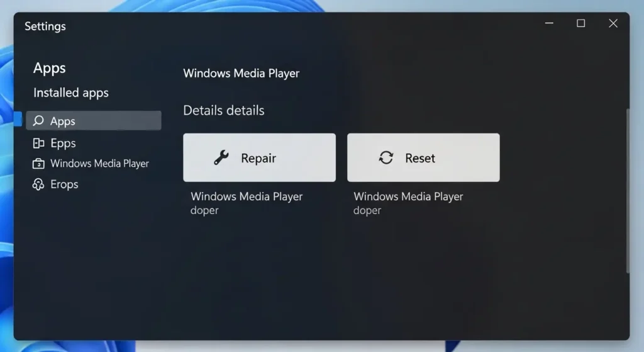644x352 pixels.
Task: Click the Details details heading
Action: click(224, 110)
